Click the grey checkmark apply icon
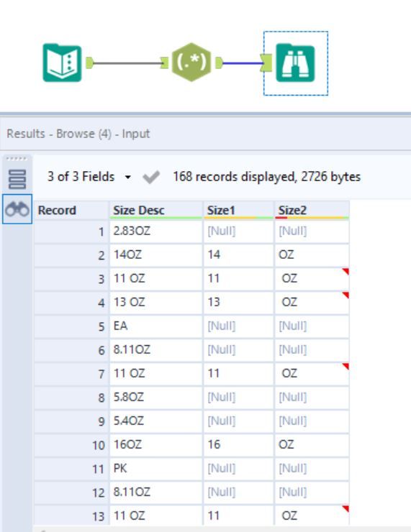 coord(151,177)
